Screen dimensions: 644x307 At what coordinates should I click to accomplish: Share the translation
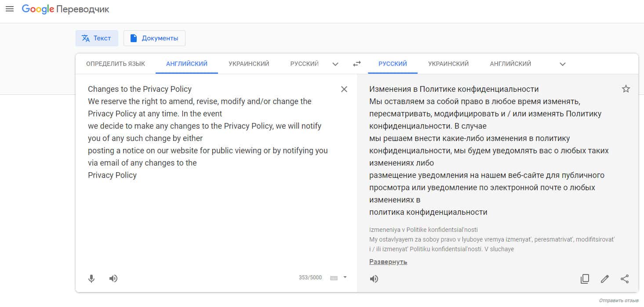coord(625,279)
